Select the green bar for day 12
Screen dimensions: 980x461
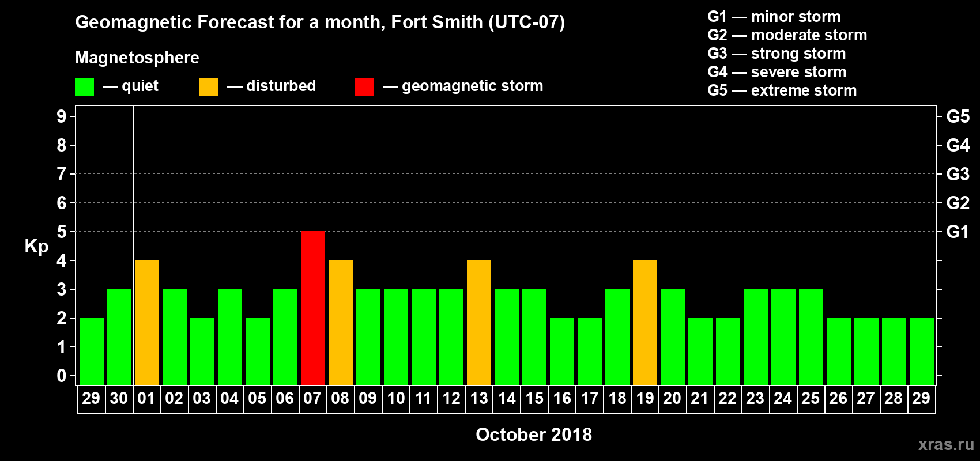pyautogui.click(x=451, y=337)
